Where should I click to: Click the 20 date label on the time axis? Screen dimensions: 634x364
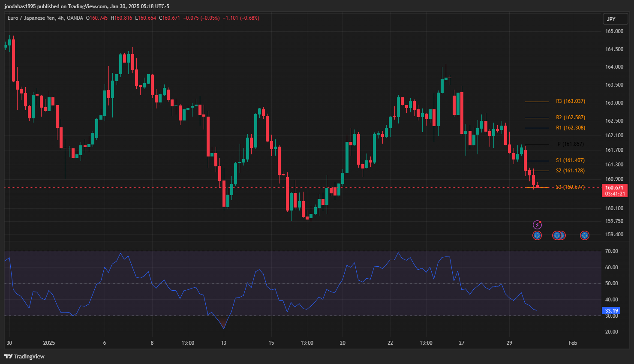343,343
